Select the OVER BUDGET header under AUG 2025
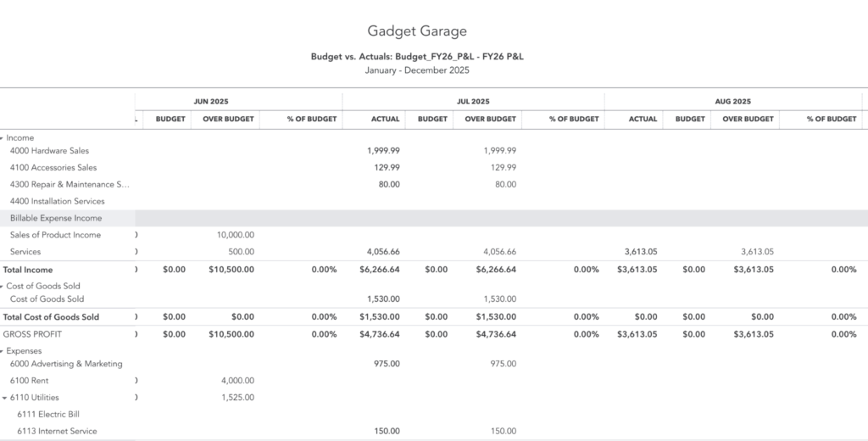 [748, 119]
